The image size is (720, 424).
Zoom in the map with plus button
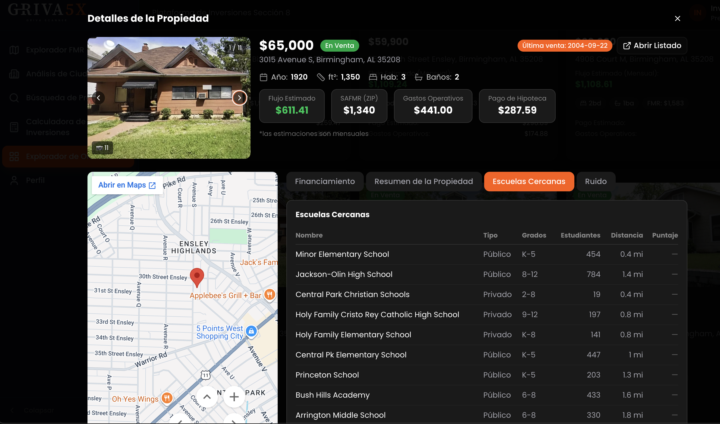[x=234, y=396]
